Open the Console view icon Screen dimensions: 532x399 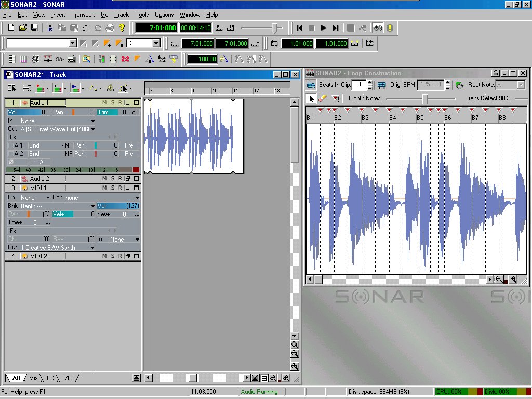[101, 59]
